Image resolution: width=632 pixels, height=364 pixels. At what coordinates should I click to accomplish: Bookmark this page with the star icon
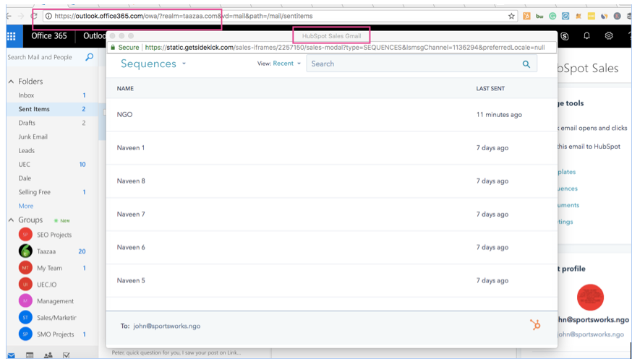pos(511,16)
